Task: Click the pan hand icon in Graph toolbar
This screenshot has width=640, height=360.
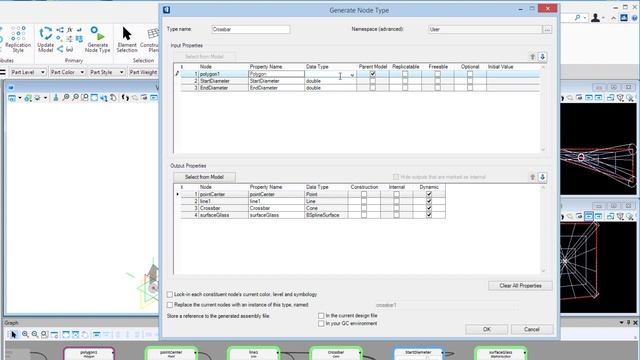Action: (85, 335)
